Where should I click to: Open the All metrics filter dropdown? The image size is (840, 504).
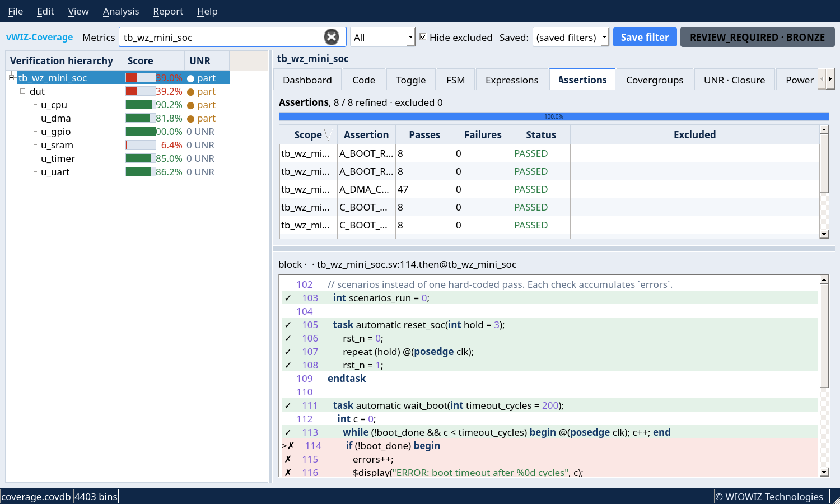[383, 37]
